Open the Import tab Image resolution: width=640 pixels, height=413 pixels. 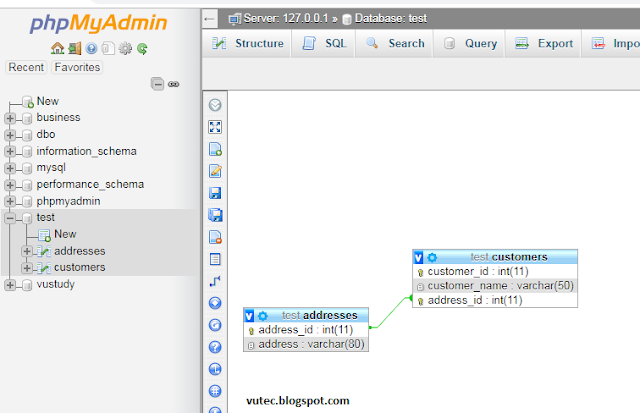[611, 43]
